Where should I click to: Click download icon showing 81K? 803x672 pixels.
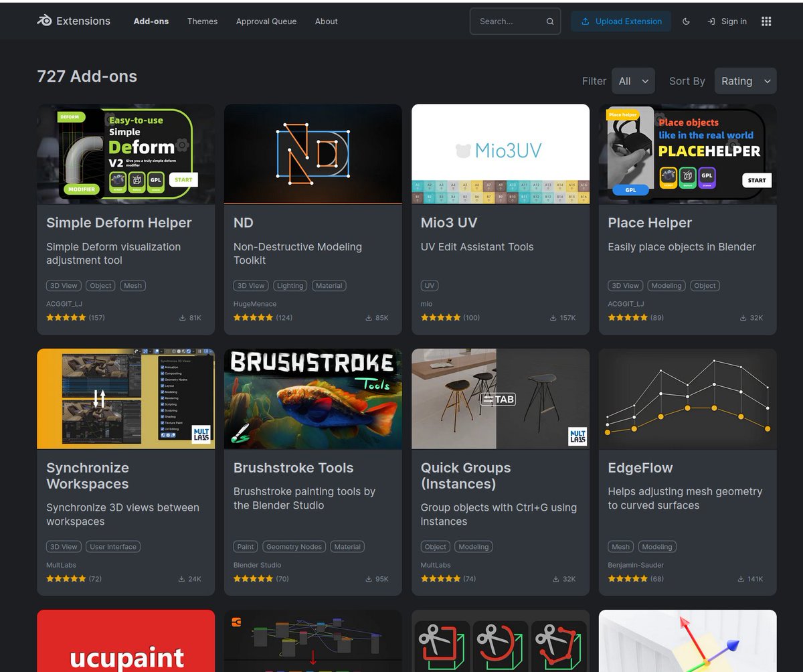coord(182,318)
